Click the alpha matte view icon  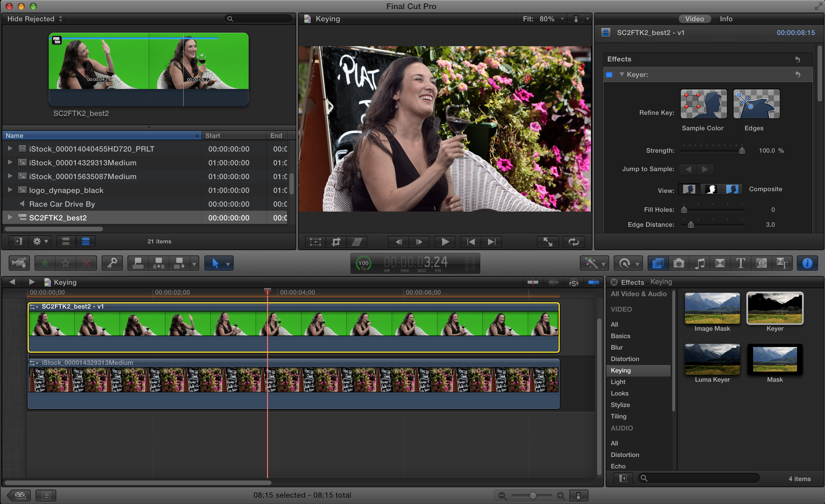point(710,189)
